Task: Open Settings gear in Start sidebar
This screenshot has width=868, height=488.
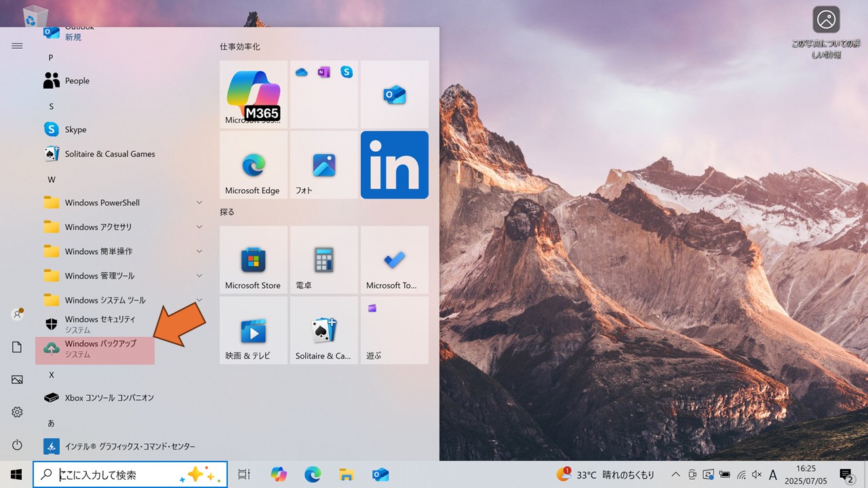Action: pyautogui.click(x=18, y=412)
